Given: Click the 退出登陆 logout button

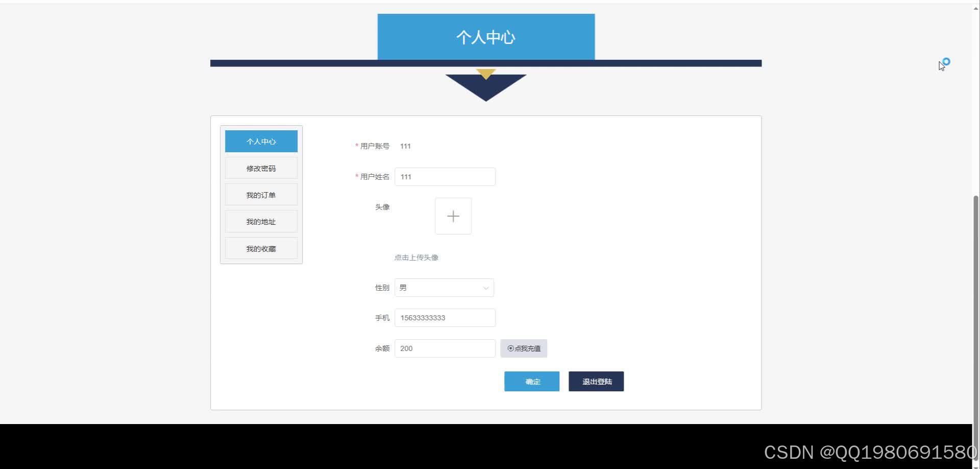Looking at the screenshot, I should pyautogui.click(x=596, y=382).
